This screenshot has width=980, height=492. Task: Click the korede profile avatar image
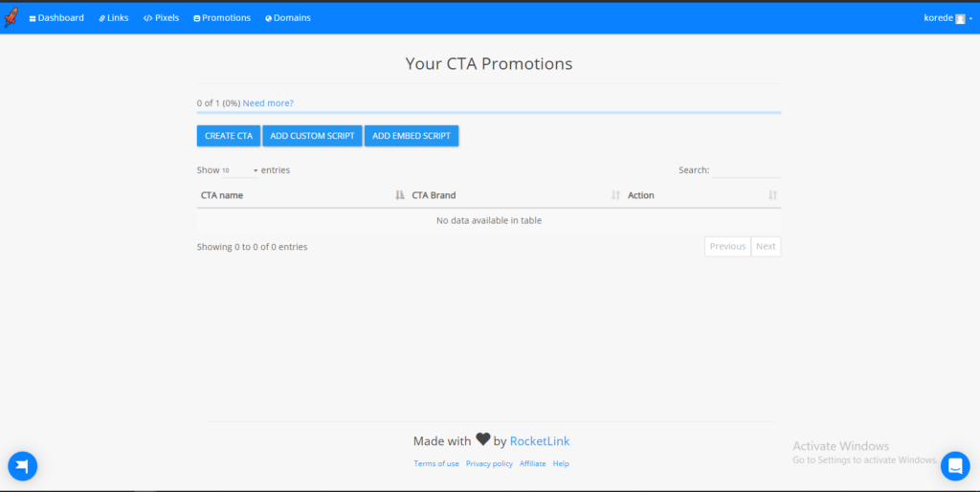(x=960, y=19)
